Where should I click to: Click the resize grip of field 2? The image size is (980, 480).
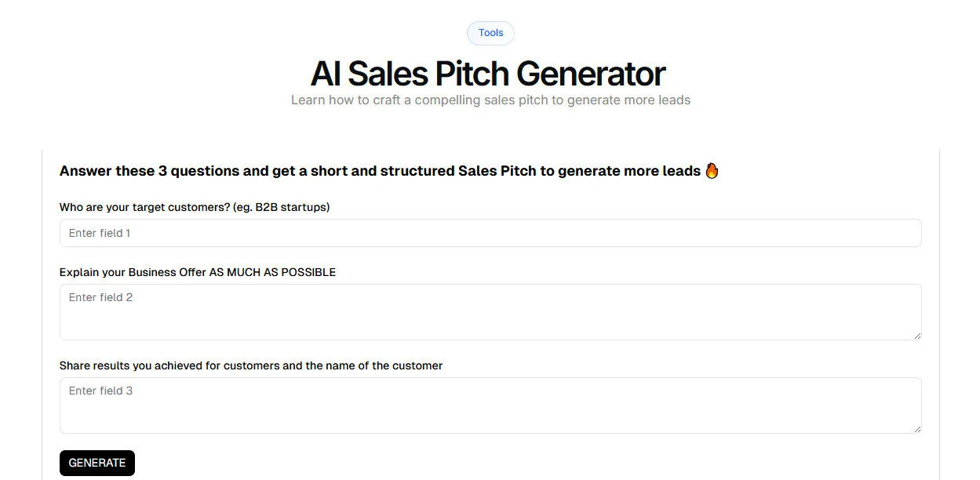click(x=917, y=337)
